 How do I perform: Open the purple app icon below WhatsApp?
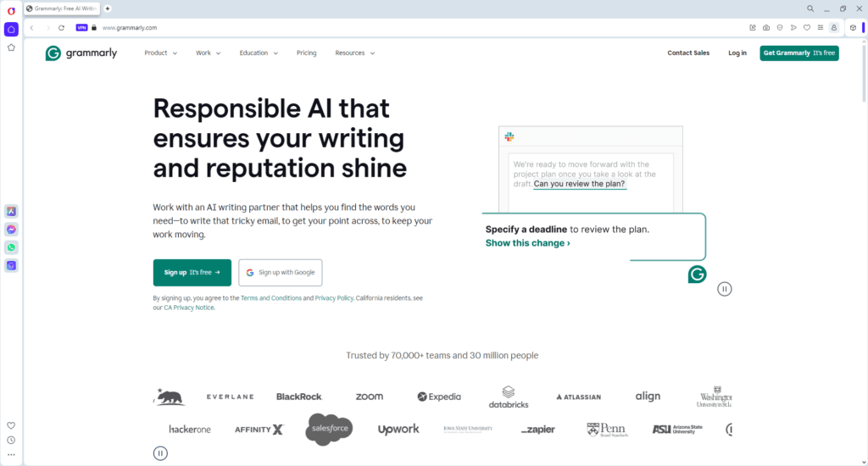(x=11, y=266)
